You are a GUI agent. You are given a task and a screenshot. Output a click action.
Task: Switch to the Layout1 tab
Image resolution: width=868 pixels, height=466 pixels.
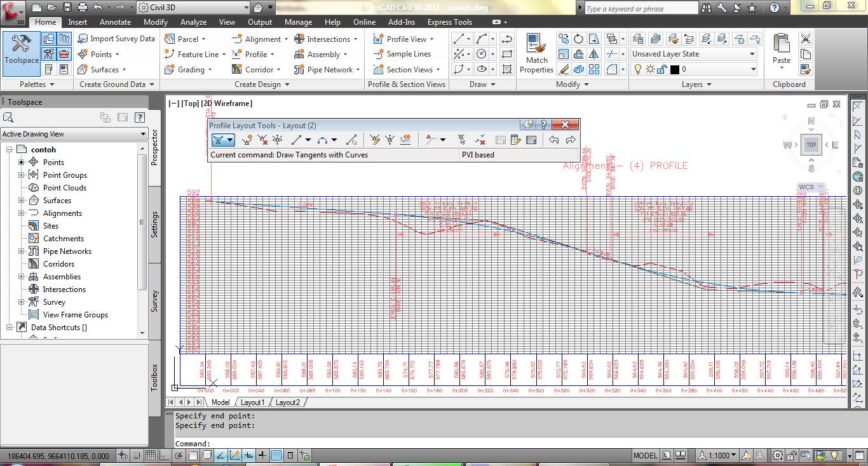(252, 403)
